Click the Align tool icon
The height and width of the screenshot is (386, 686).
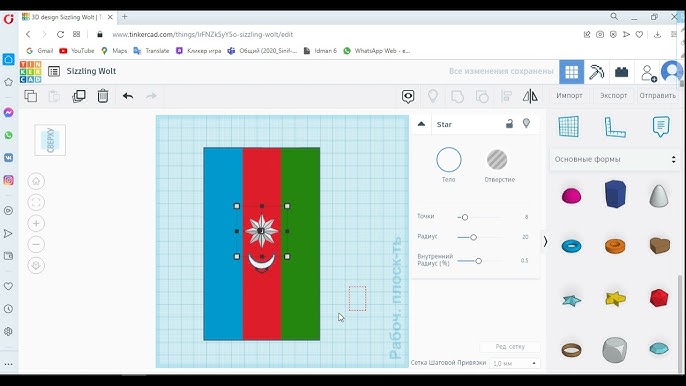coord(506,96)
